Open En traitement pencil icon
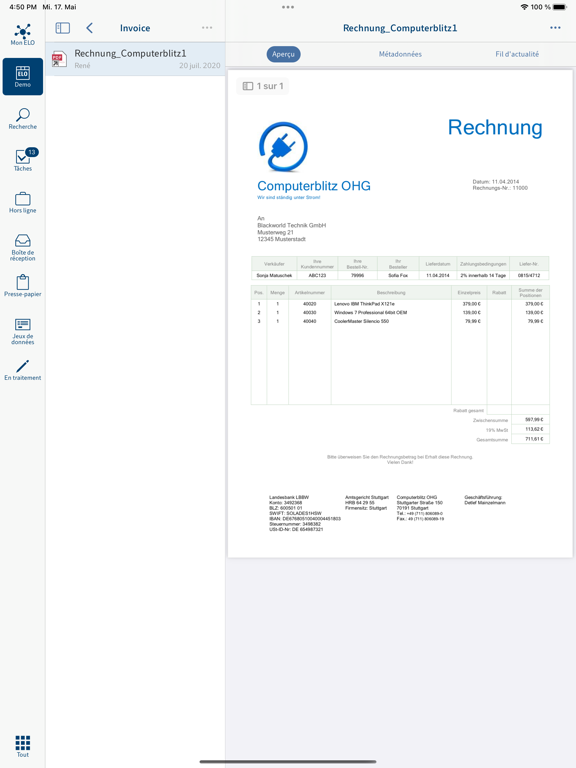 click(23, 370)
